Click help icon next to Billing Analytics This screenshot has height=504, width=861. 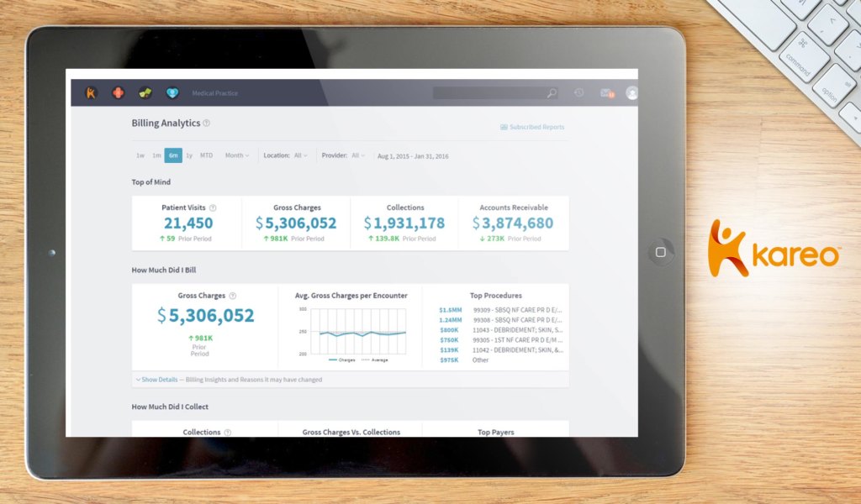pyautogui.click(x=207, y=123)
